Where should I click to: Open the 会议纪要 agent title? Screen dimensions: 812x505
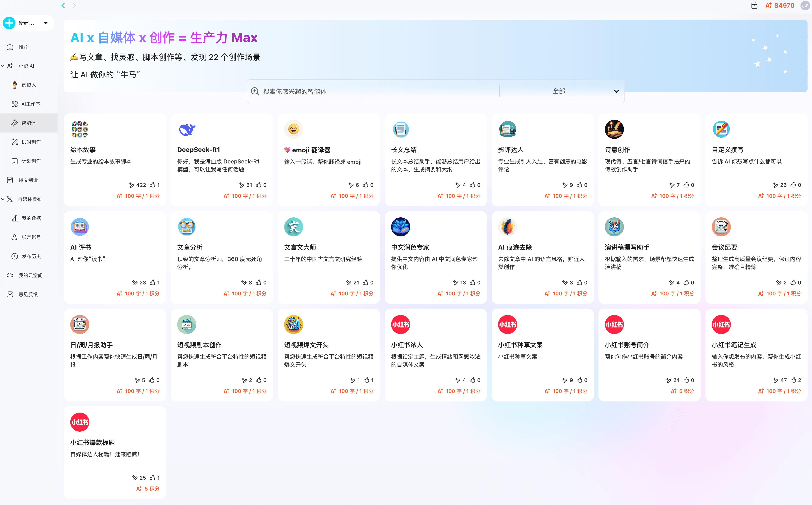coord(724,247)
